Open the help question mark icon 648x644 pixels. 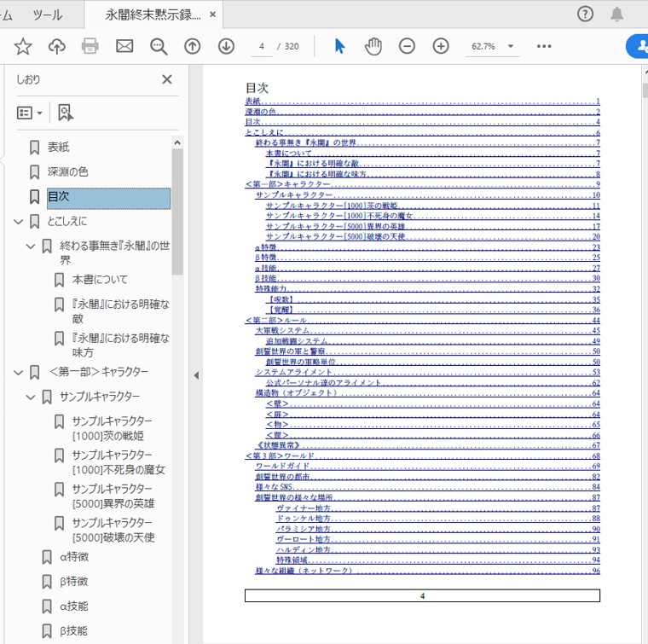pyautogui.click(x=585, y=14)
